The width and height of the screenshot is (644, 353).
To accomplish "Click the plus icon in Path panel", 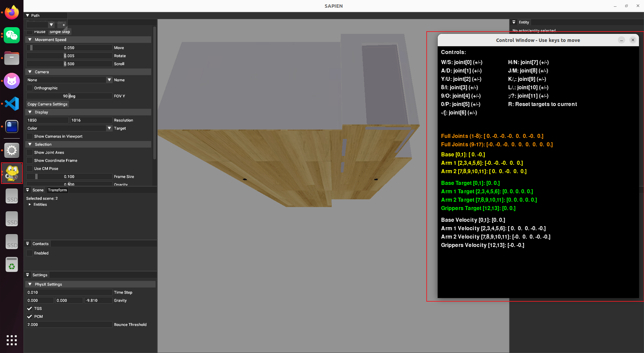I will click(64, 25).
